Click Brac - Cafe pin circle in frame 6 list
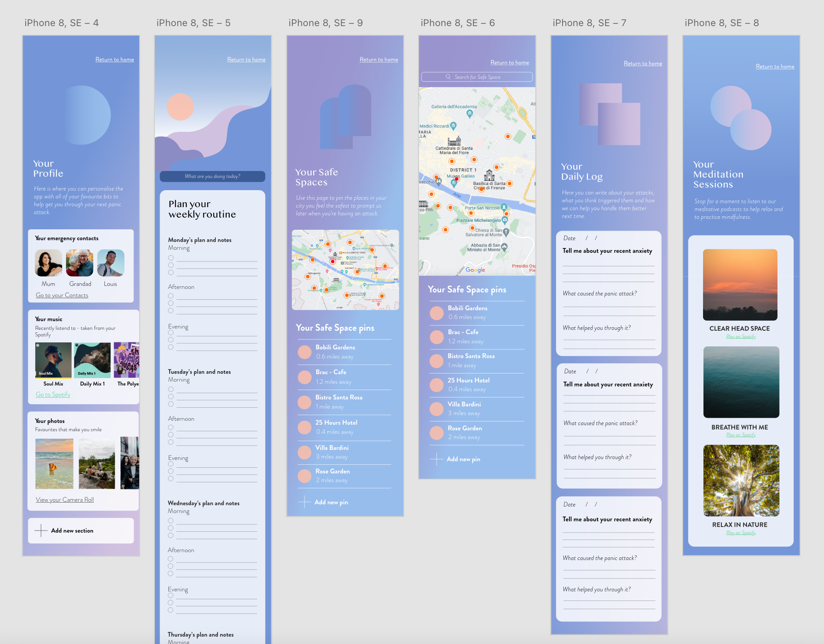The image size is (824, 644). (x=437, y=337)
